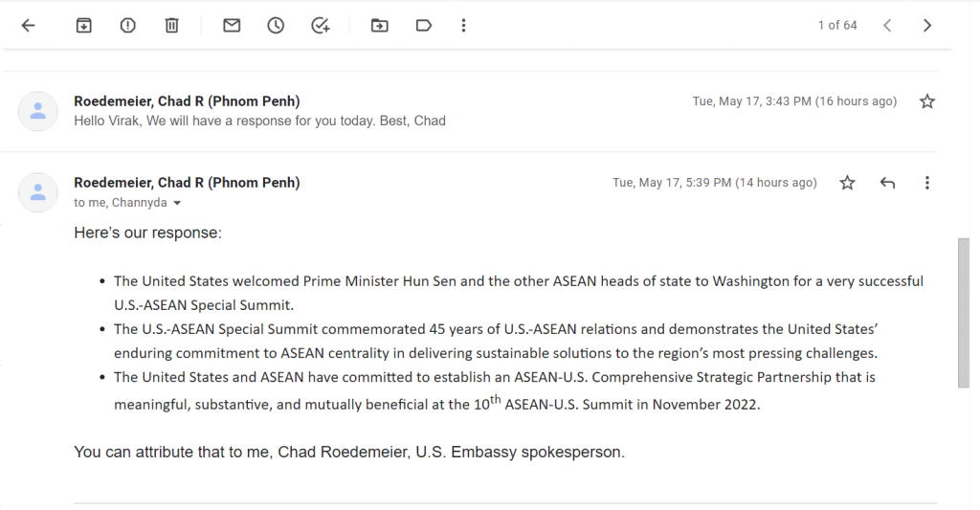Viewport: 980px width, 510px height.
Task: Open Move to folder menu
Action: 379,26
